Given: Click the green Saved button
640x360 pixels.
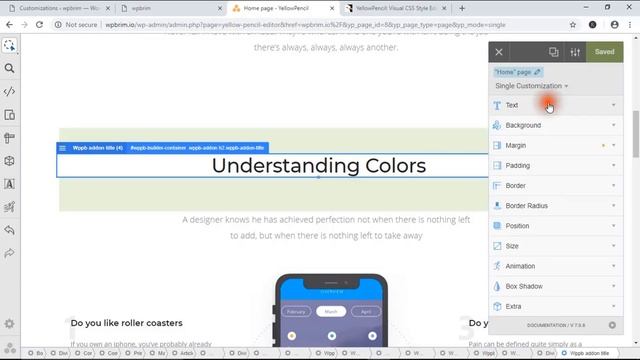Looking at the screenshot, I should [x=604, y=52].
